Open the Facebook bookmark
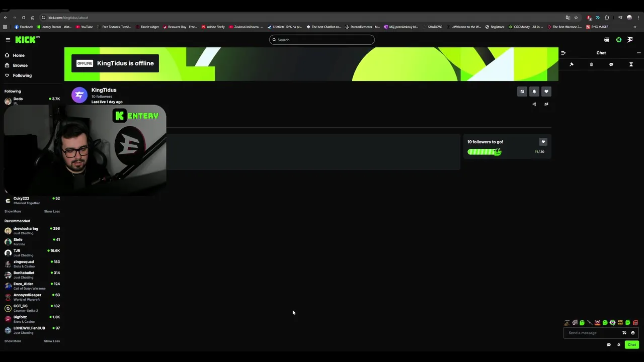This screenshot has height=362, width=644. pyautogui.click(x=24, y=27)
